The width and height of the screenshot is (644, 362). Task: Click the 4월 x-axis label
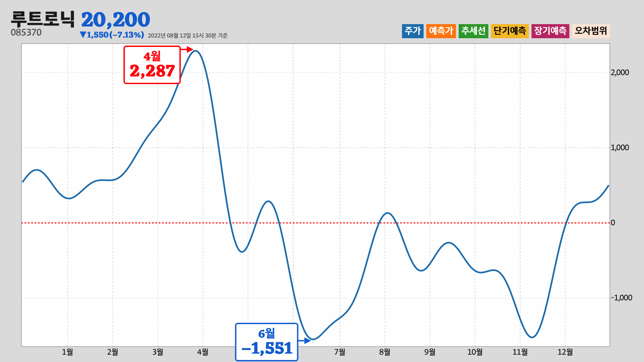[x=203, y=352]
